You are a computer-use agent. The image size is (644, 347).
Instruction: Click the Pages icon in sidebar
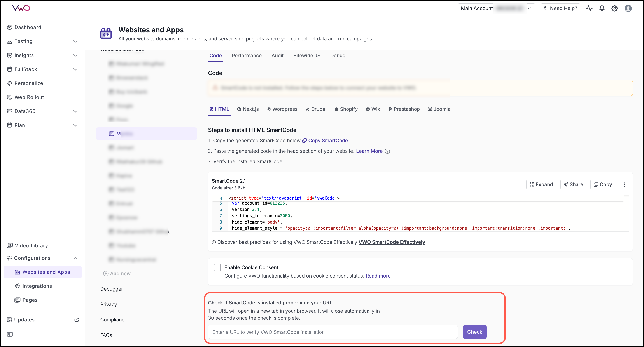(x=17, y=300)
